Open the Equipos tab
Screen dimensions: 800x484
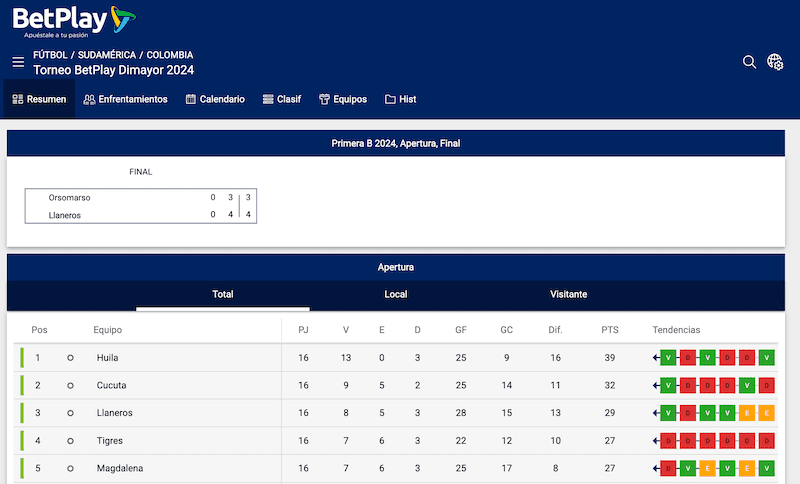[x=343, y=99]
